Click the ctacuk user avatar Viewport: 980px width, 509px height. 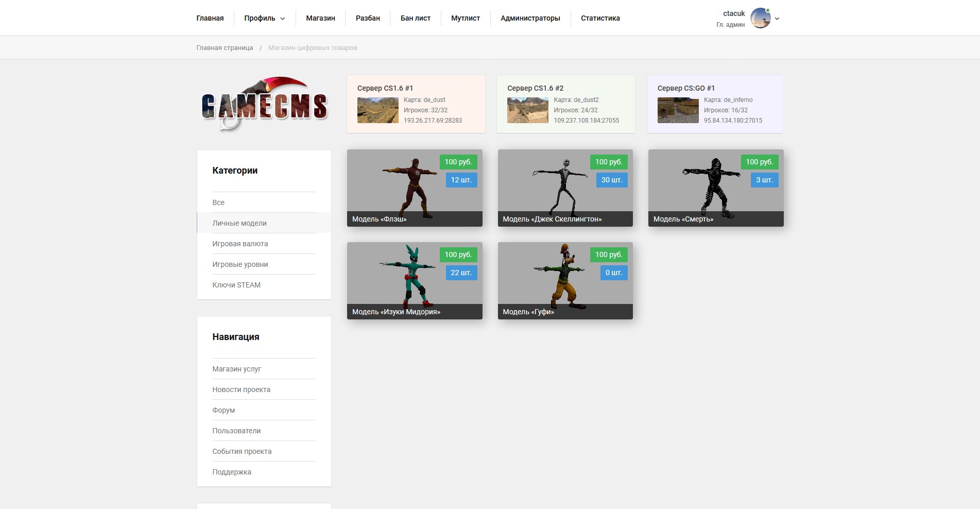(760, 19)
